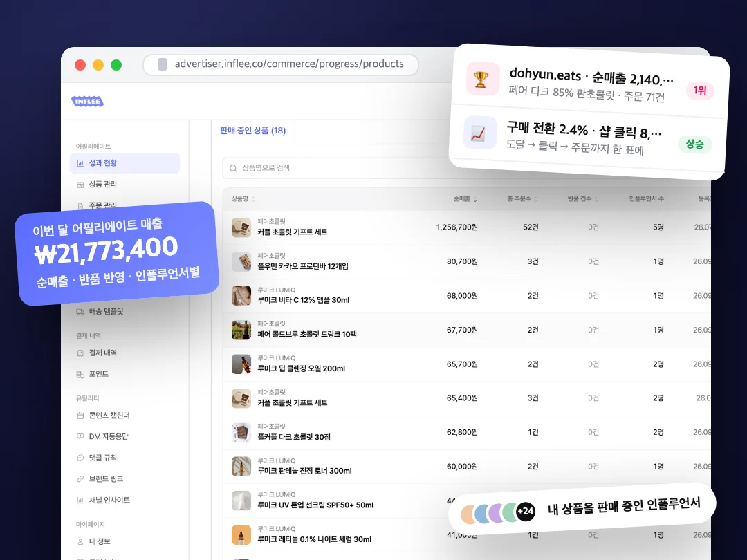747x560 pixels.
Task: Click the 80,700원 net sales value
Action: coord(462,261)
